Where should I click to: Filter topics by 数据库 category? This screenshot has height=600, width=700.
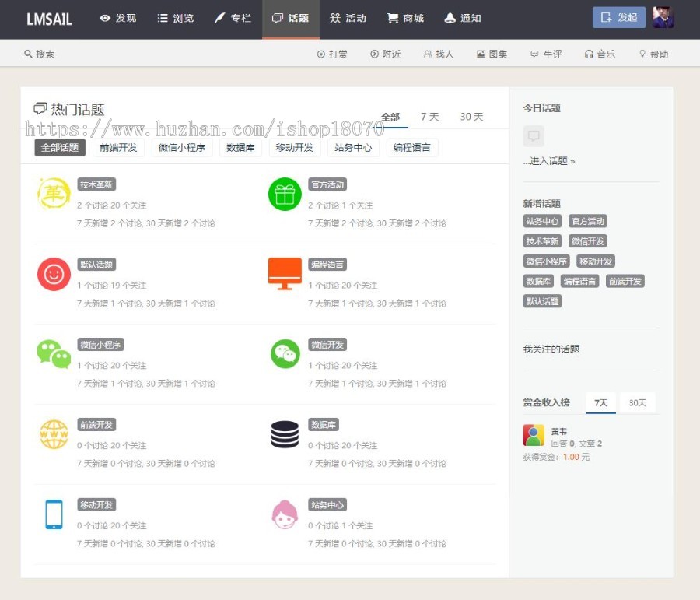(x=240, y=147)
